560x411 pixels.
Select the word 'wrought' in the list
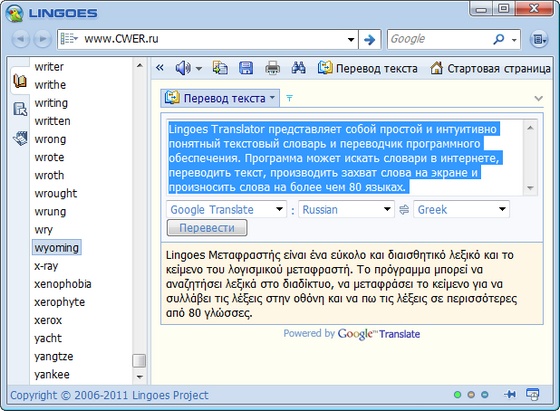coord(56,194)
